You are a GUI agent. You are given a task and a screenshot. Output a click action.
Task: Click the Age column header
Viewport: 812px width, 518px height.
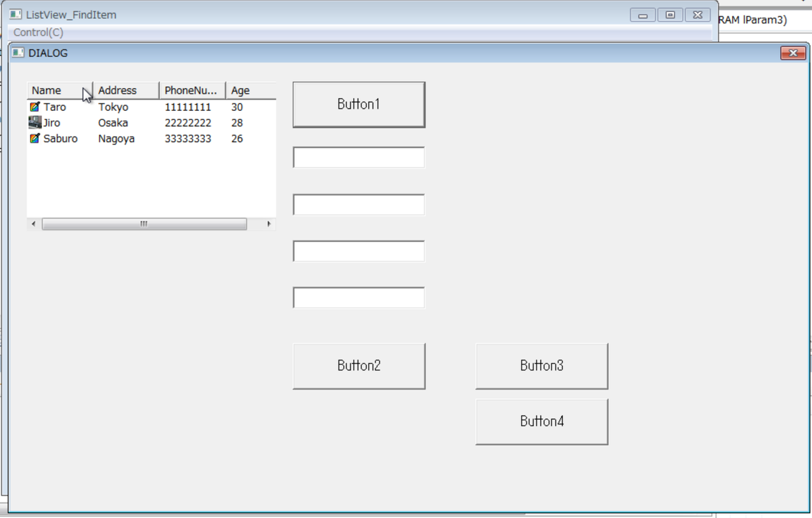251,91
